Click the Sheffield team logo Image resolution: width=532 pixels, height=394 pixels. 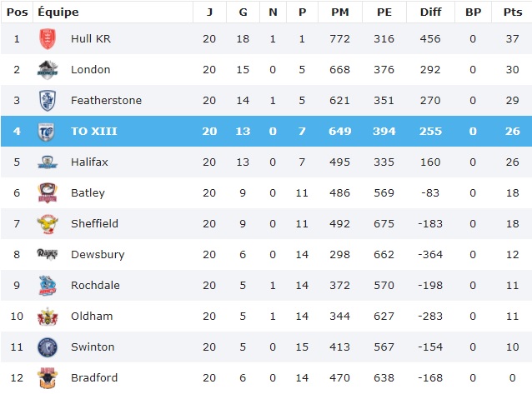tap(48, 224)
